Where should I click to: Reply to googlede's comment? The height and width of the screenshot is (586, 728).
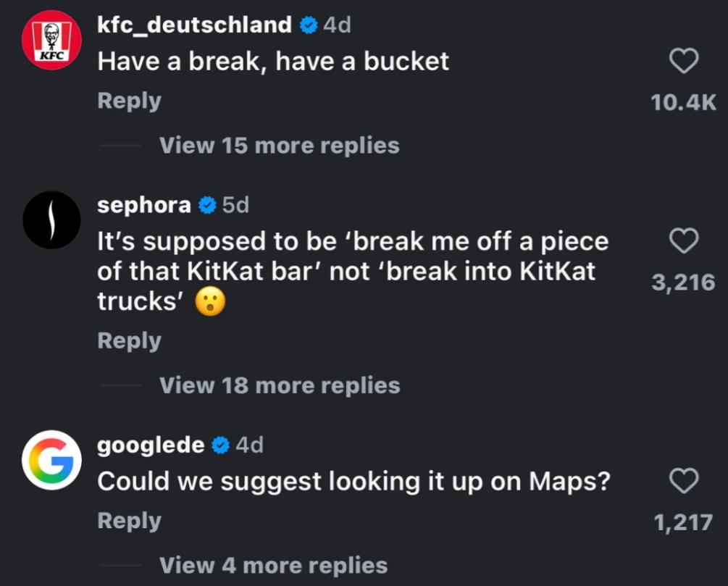coord(129,521)
